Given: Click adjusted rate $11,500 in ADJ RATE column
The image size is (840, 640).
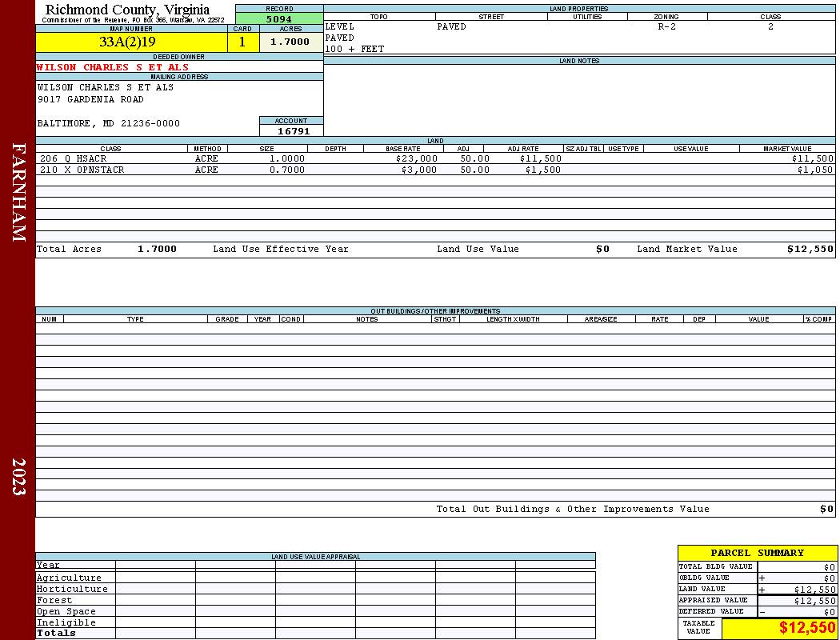Looking at the screenshot, I should pyautogui.click(x=541, y=159).
